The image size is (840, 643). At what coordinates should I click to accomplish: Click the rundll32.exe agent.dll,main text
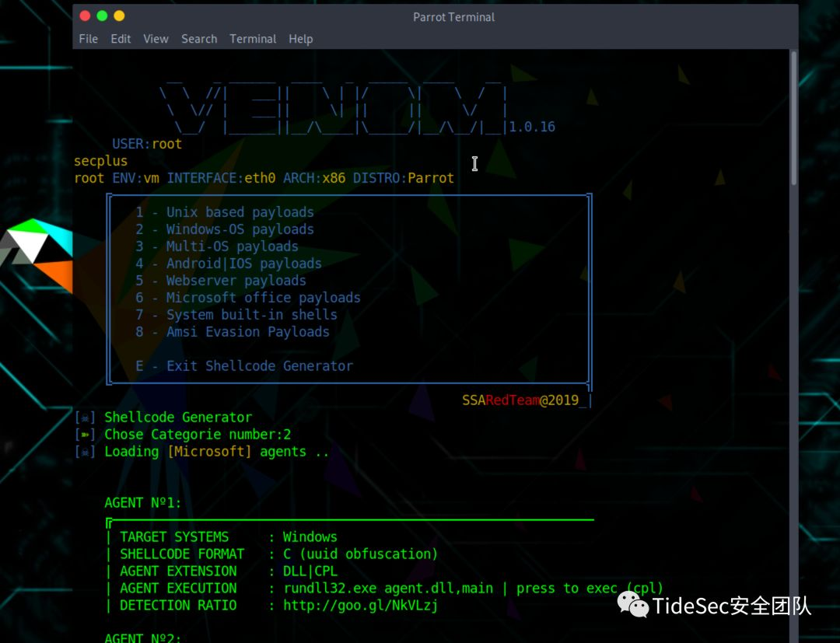point(388,589)
